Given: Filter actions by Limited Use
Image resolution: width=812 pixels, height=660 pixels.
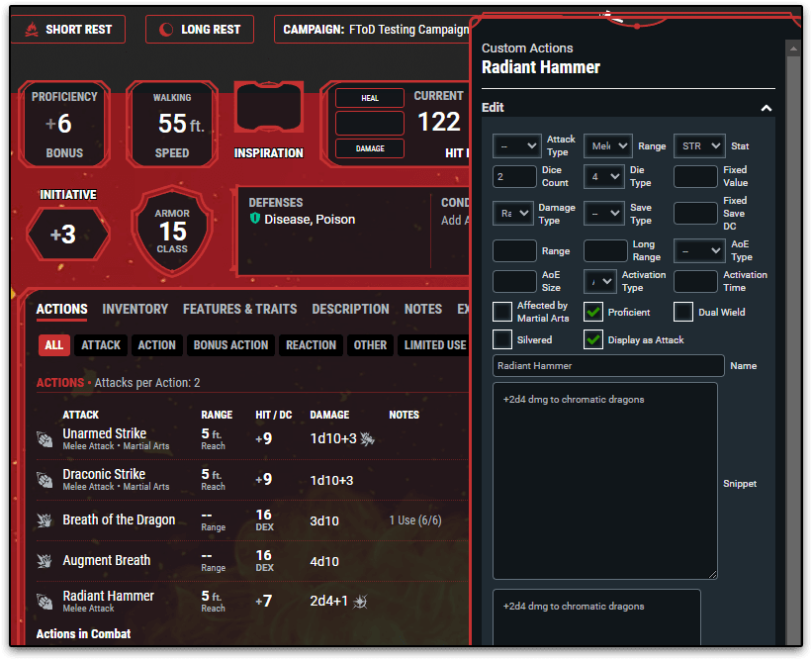Looking at the screenshot, I should tap(434, 345).
